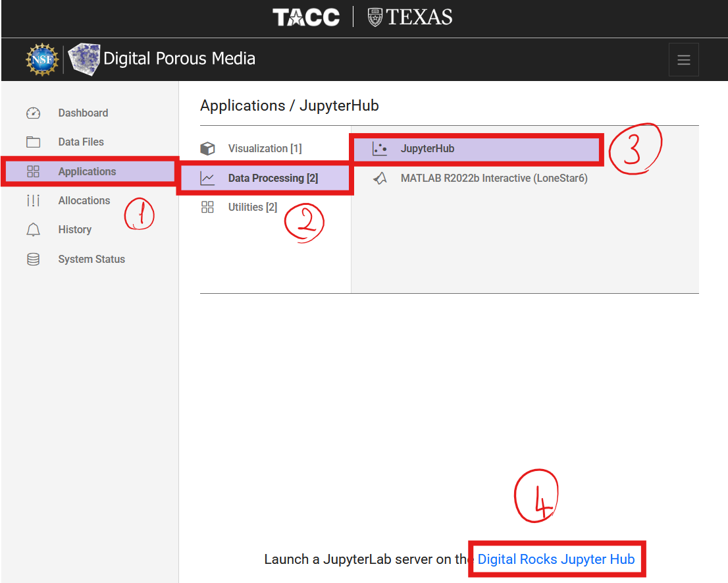Viewport: 728px width, 583px height.
Task: Choose MATLAB R2022b Interactive (LoneStar6)
Action: click(494, 179)
